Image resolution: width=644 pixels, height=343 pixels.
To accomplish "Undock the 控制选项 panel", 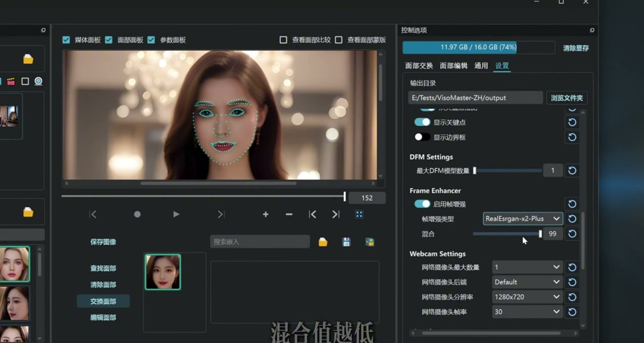I will pyautogui.click(x=592, y=30).
